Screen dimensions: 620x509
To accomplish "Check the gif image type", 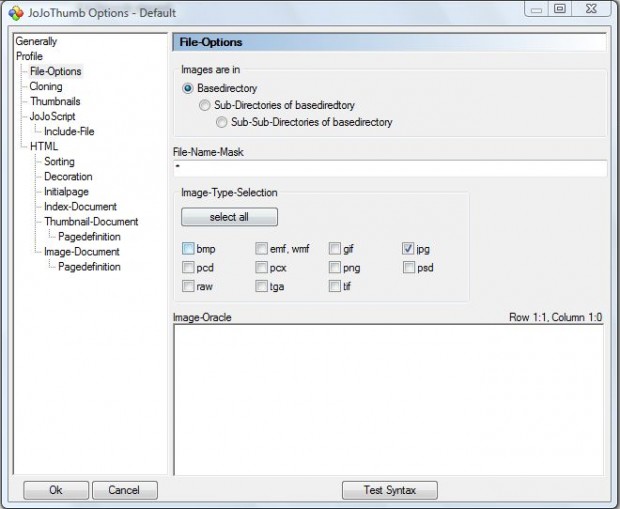I will (x=335, y=248).
